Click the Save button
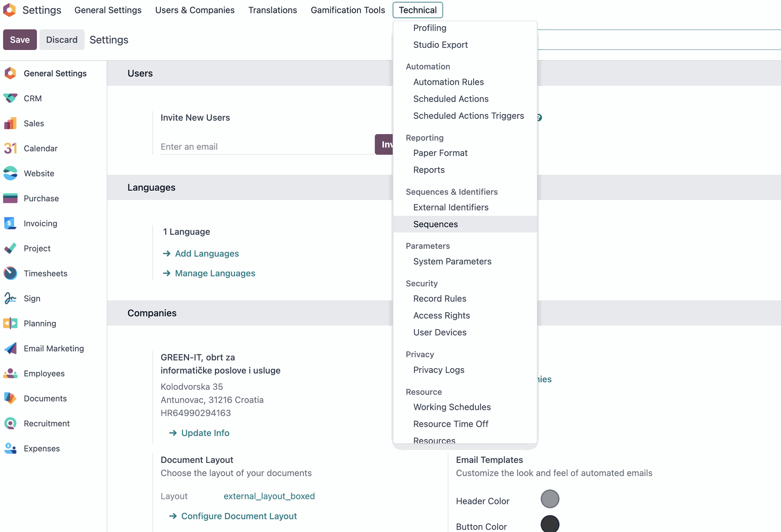 pos(20,40)
